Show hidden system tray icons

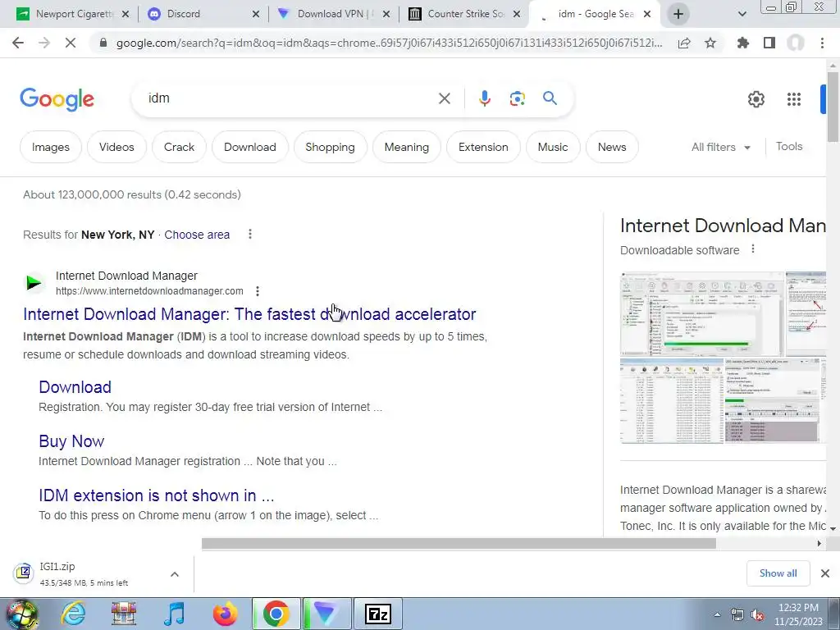coord(717,615)
